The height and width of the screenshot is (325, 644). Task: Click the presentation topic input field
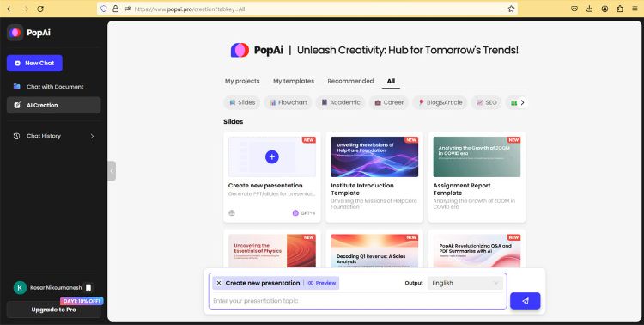click(357, 301)
